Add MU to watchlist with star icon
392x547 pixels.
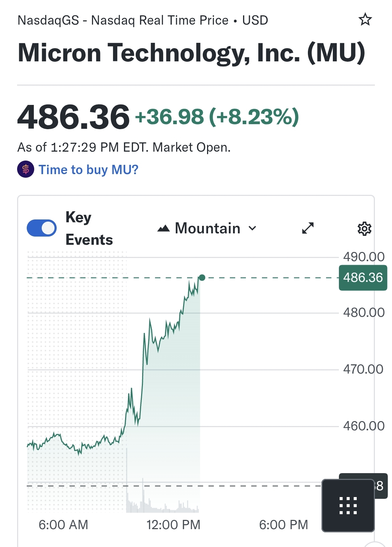click(x=365, y=20)
